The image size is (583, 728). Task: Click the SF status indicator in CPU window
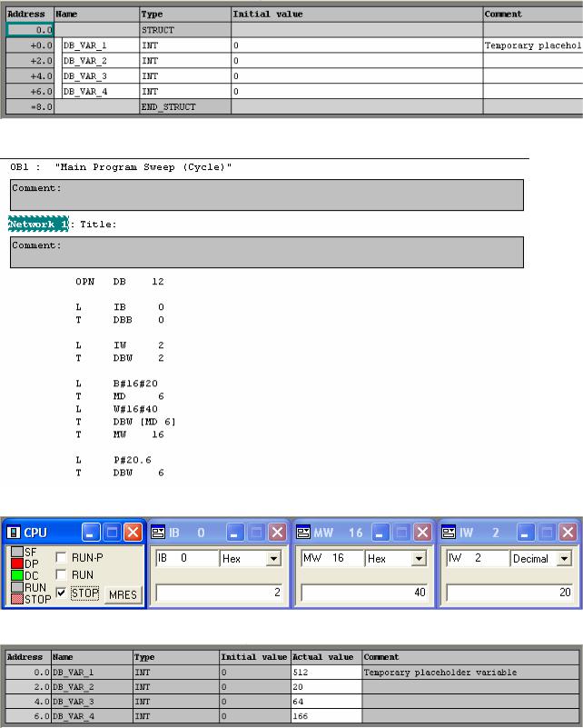click(17, 552)
